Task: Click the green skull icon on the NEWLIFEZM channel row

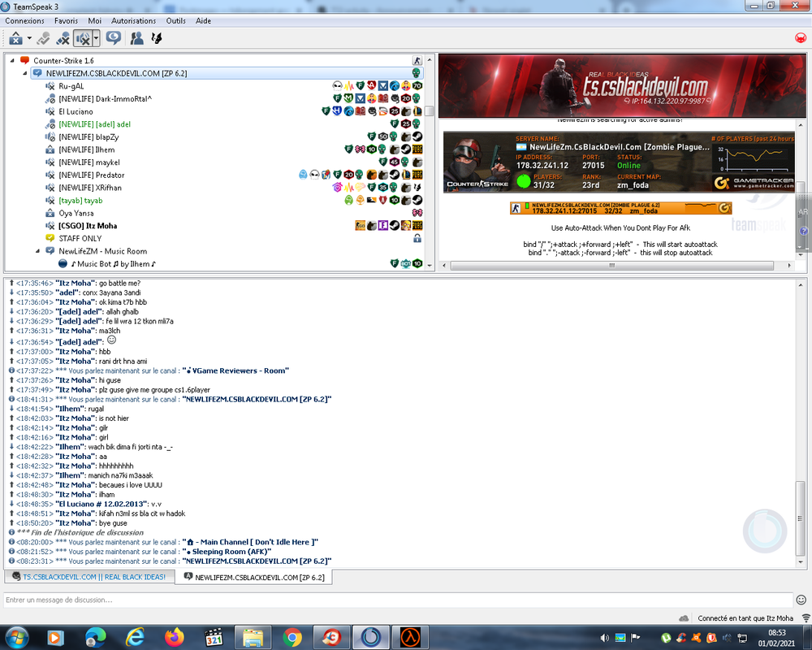Action: (x=416, y=74)
